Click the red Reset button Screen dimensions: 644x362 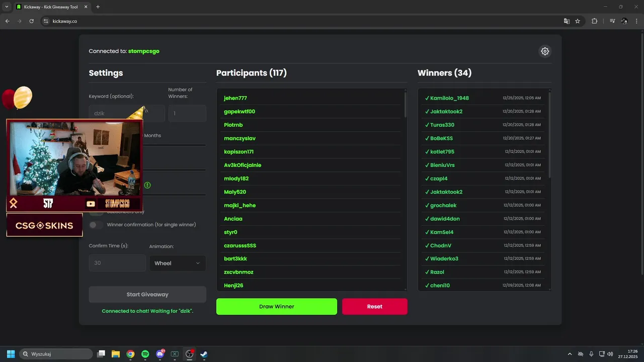[375, 307]
